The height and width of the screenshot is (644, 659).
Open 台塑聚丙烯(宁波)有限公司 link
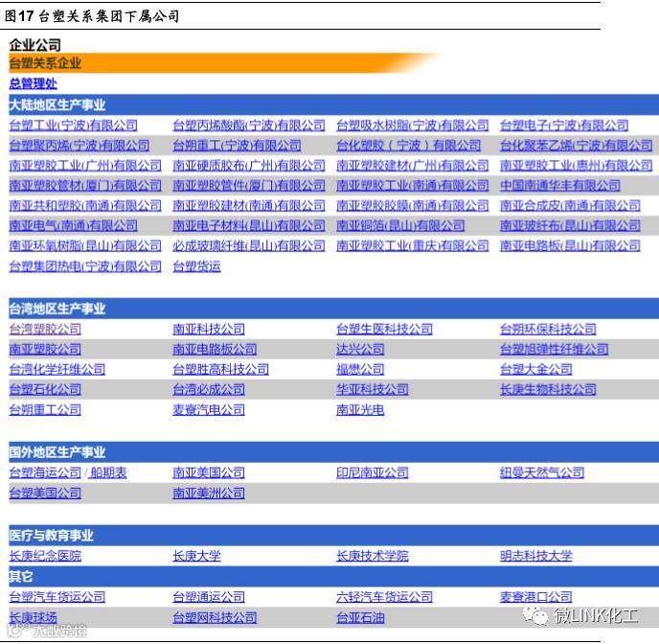(79, 146)
